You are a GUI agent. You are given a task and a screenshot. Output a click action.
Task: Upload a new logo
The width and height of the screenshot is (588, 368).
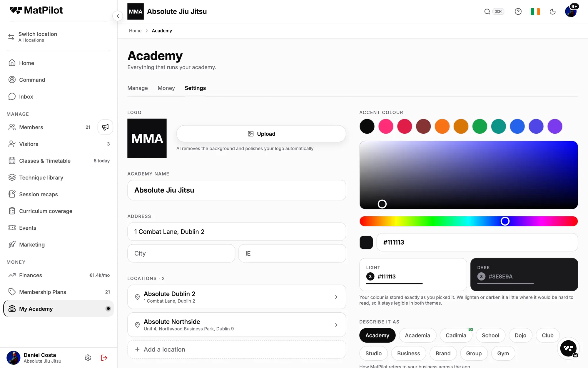261,134
